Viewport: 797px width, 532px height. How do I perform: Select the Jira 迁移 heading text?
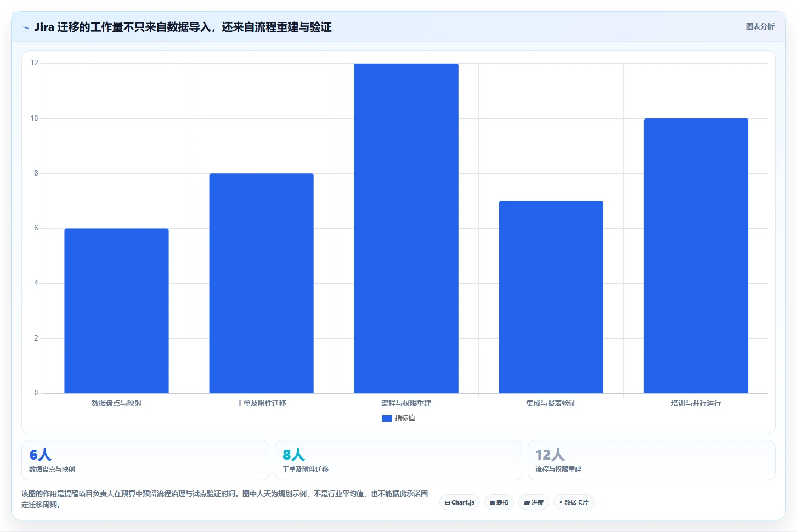[x=183, y=27]
